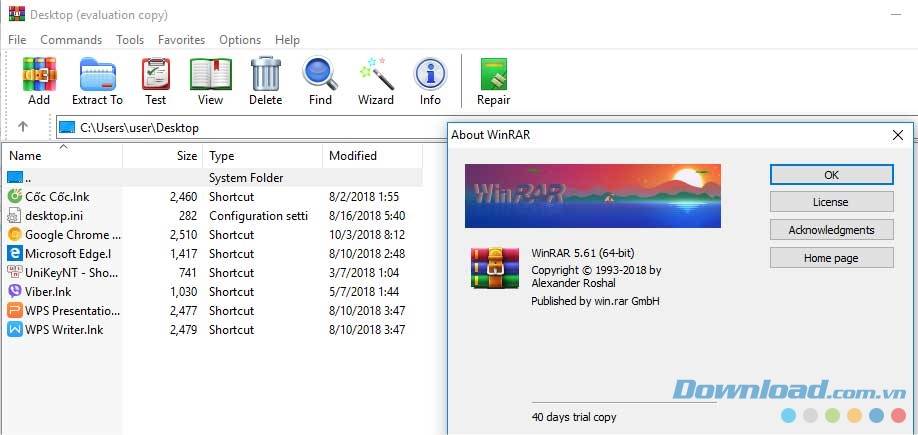Click the Add archive toolbar icon
918x435 pixels.
click(x=39, y=74)
